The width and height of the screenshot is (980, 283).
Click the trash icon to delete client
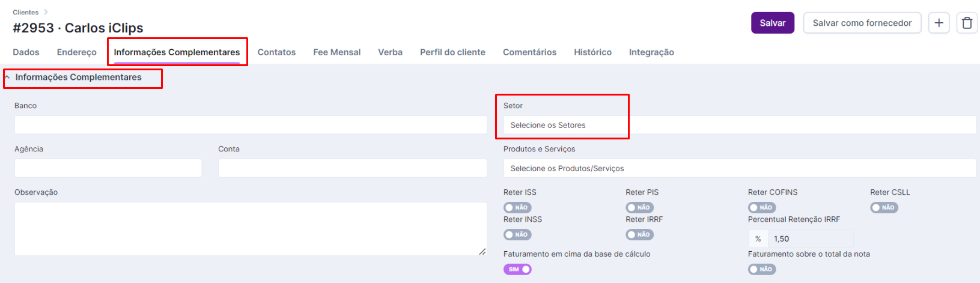[x=967, y=23]
